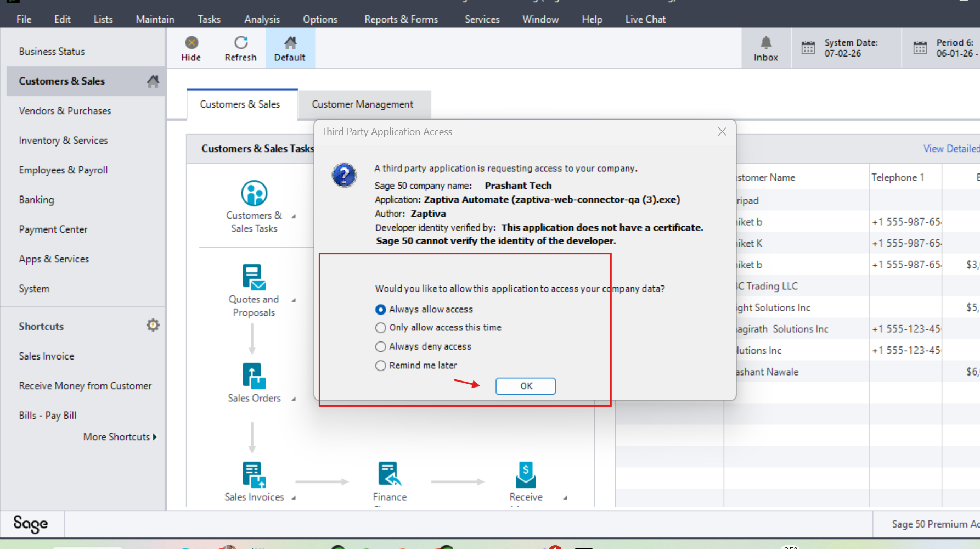
Task: Open the Analysis menu
Action: point(262,19)
